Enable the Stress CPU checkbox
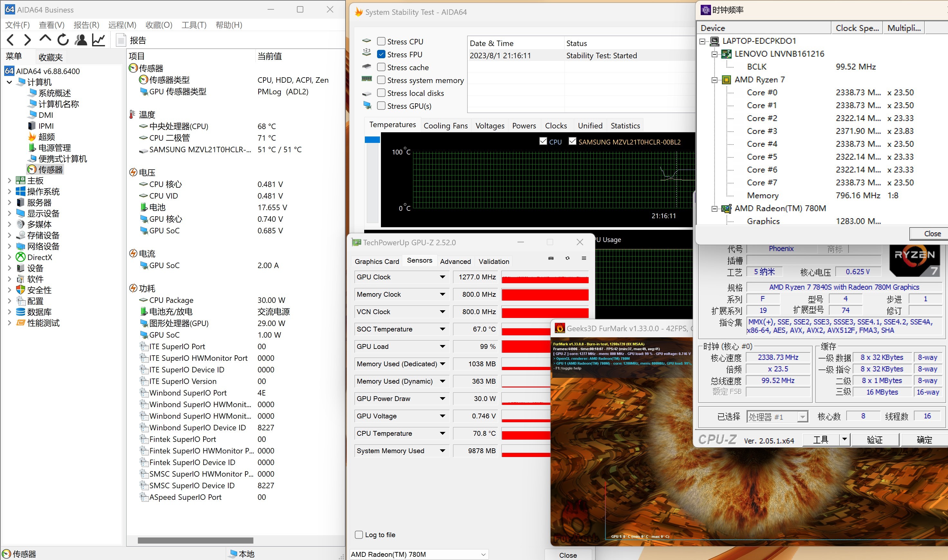This screenshot has height=560, width=948. 381,42
